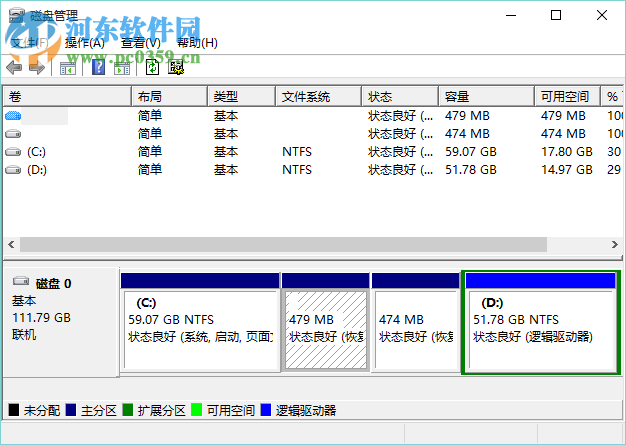Sort by the 布局 column header
Screen dimensions: 626x445
click(170, 96)
